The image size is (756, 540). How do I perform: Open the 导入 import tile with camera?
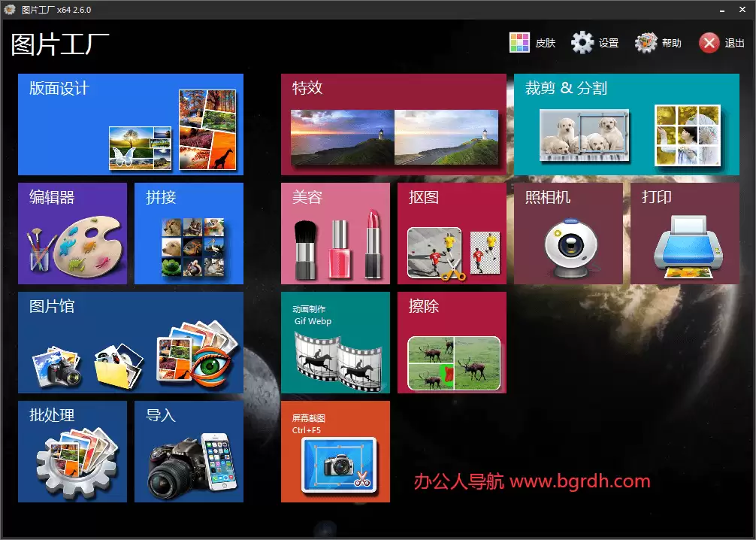(x=189, y=452)
